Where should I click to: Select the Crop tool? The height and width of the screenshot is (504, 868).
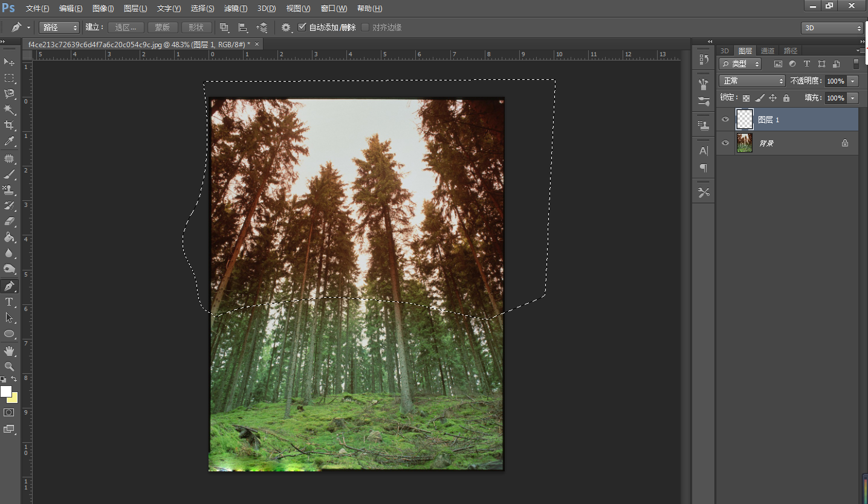point(9,125)
